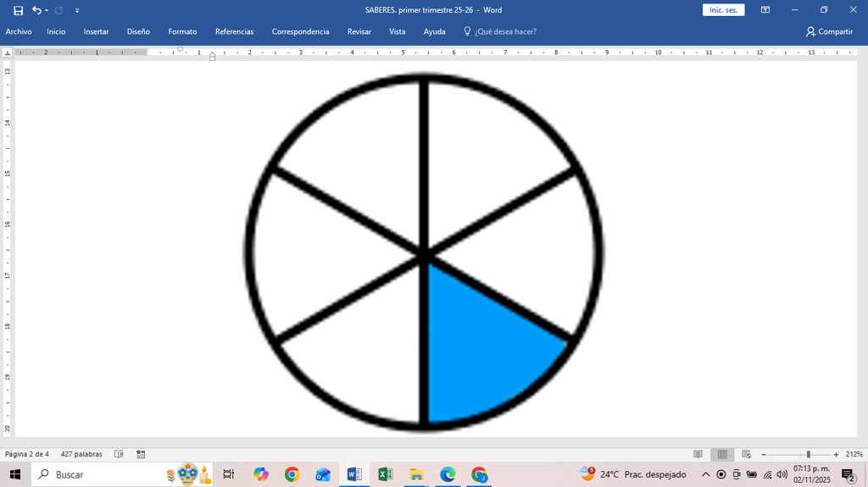
Task: Open the Insertar ribbon tab
Action: point(96,31)
